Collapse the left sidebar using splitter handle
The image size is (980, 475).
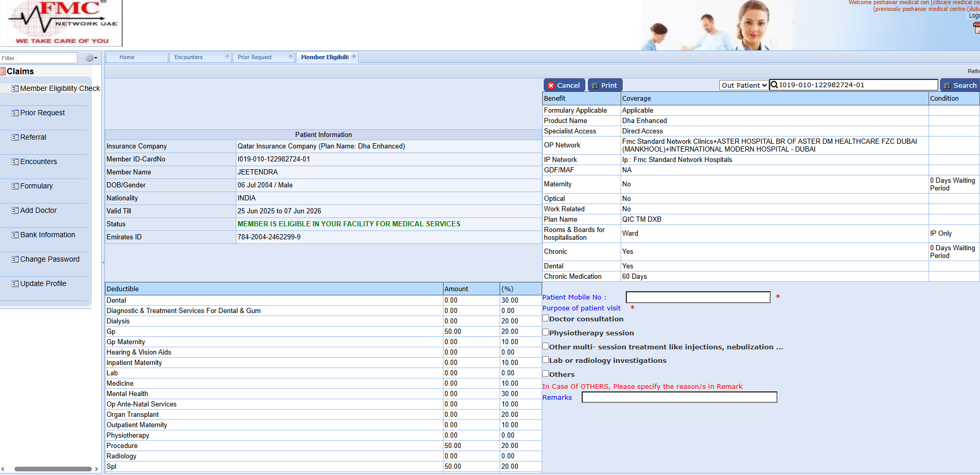pos(103,263)
